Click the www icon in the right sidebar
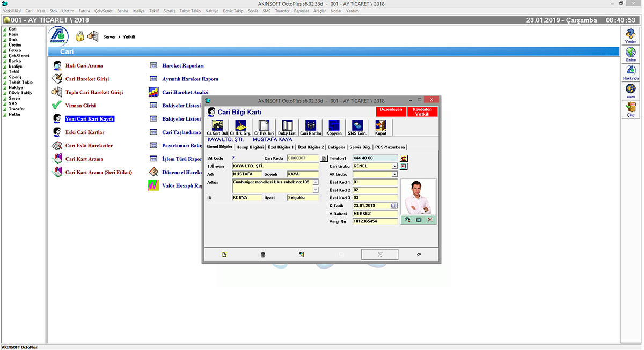Viewport: 644px width, 350px height. (x=631, y=92)
